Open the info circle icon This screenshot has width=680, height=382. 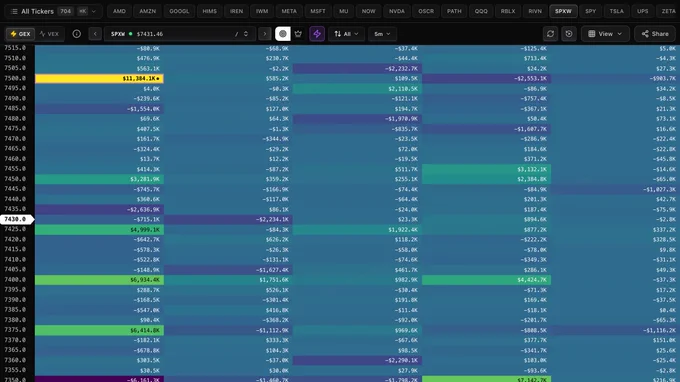[77, 34]
